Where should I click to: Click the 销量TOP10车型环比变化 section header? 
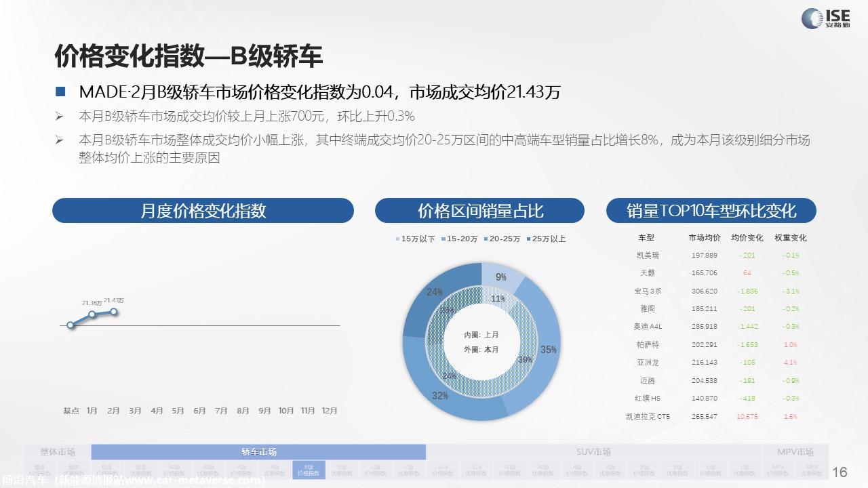711,211
